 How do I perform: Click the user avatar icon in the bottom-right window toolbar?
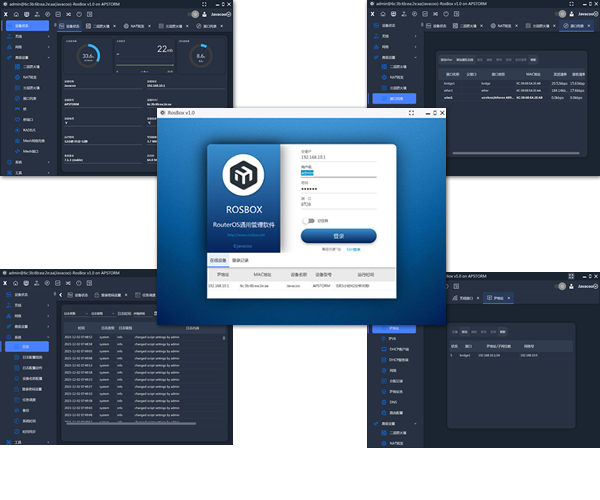pyautogui.click(x=571, y=286)
